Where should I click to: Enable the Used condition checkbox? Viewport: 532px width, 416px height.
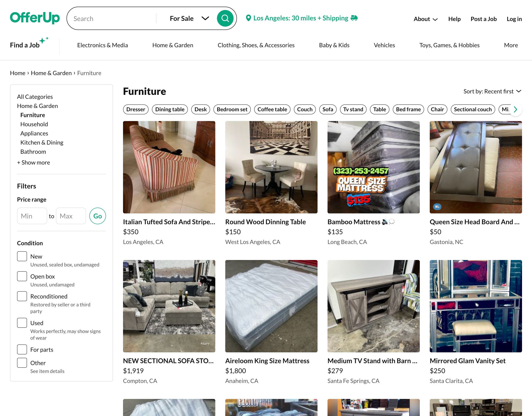22,323
